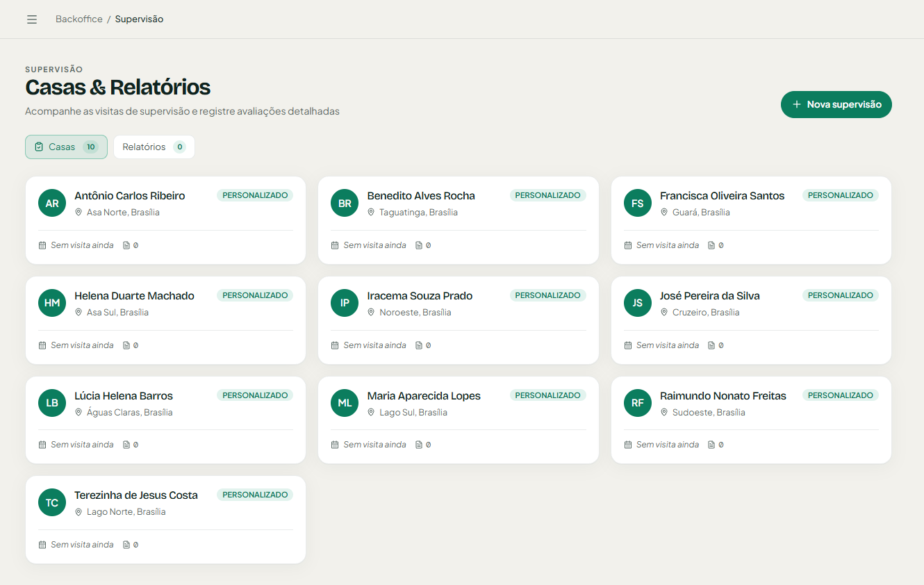Click the location pin icon beside Lago Sul, Brasília

pyautogui.click(x=371, y=413)
